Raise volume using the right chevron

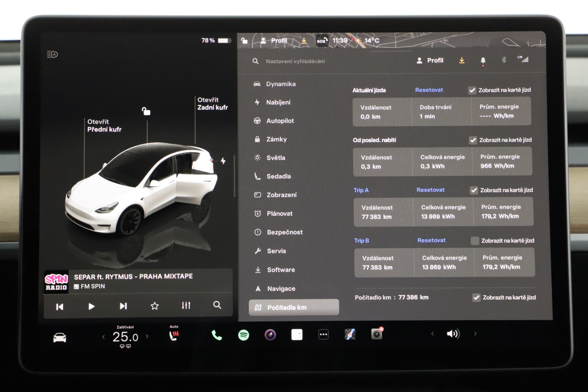474,334
